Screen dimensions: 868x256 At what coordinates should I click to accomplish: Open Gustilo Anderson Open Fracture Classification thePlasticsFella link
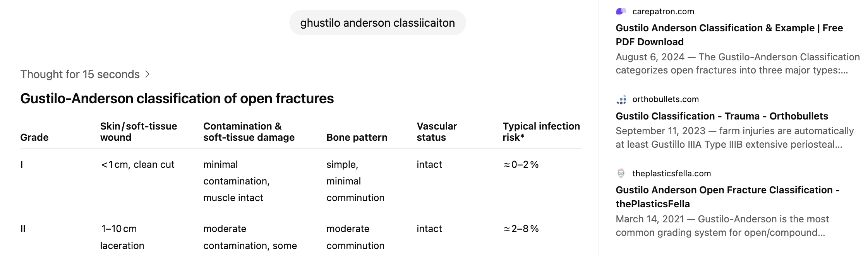click(727, 197)
